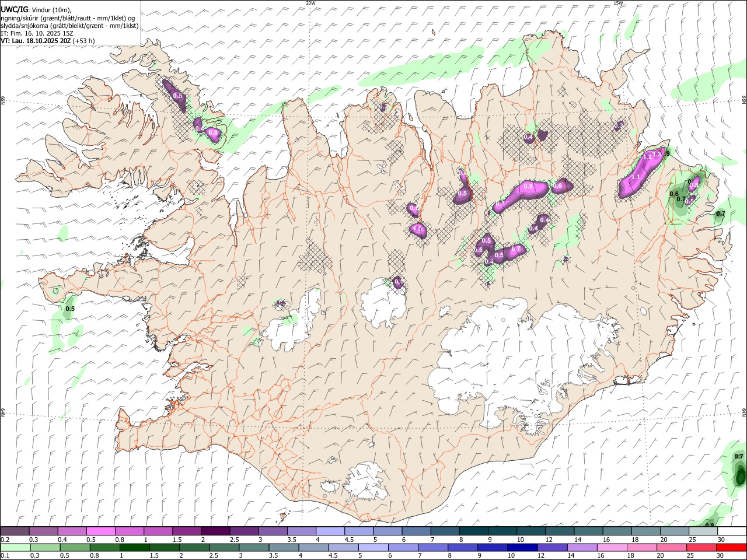The width and height of the screenshot is (747, 560).
Task: Pick the snow-scale swatch between 1 and 1.5
Action: pos(158,531)
